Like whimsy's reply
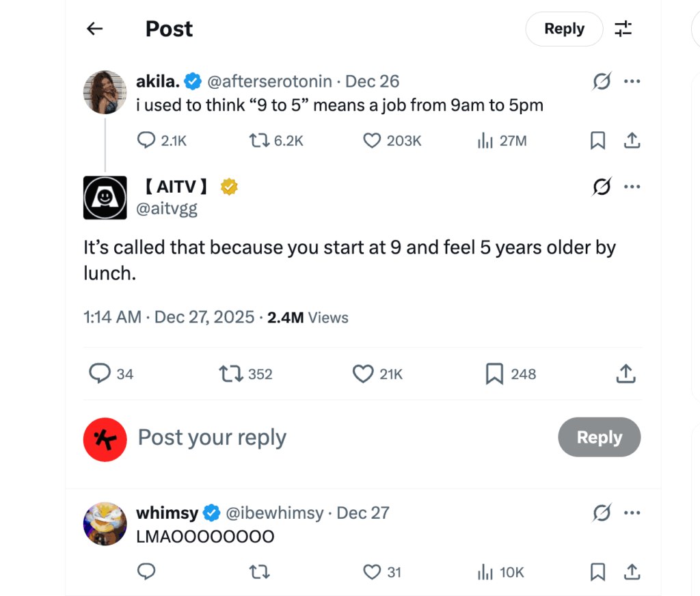Viewport: 700px width, 596px height. point(371,572)
